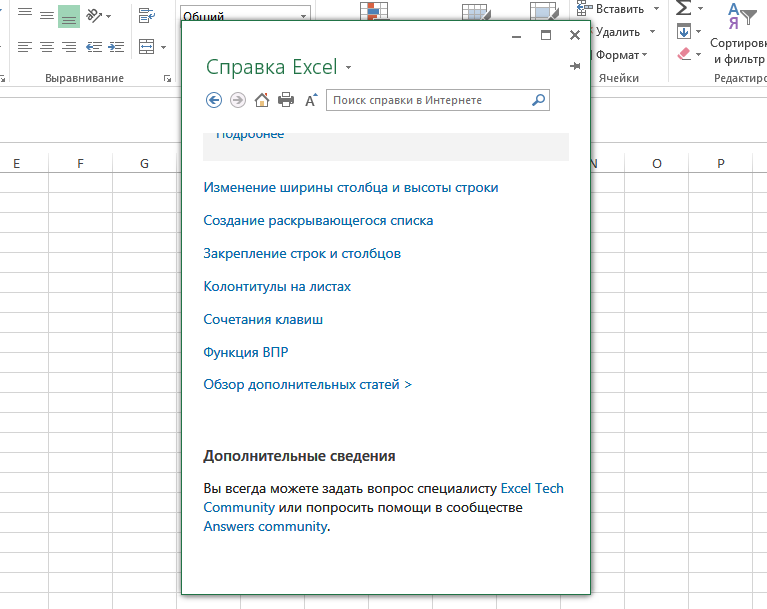Open Создание раскрывающегося списка article

click(x=318, y=221)
